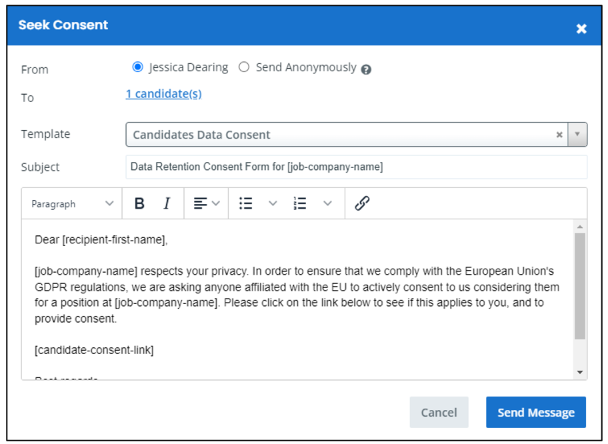608x444 pixels.
Task: Open the Template dropdown arrow
Action: click(x=577, y=135)
